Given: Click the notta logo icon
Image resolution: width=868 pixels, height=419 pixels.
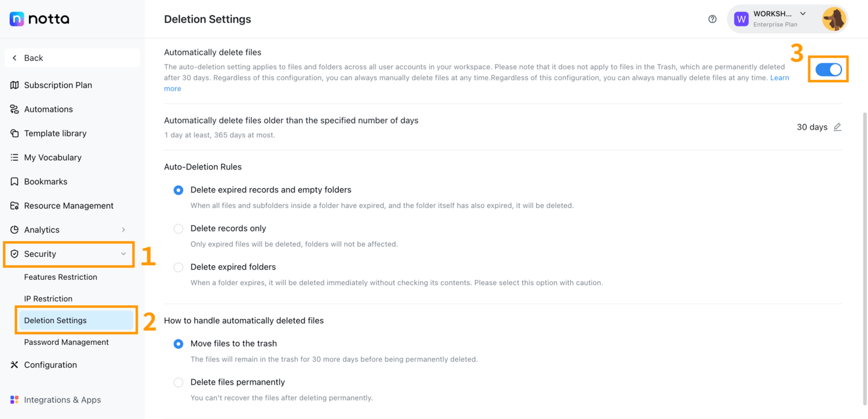Looking at the screenshot, I should (x=17, y=19).
